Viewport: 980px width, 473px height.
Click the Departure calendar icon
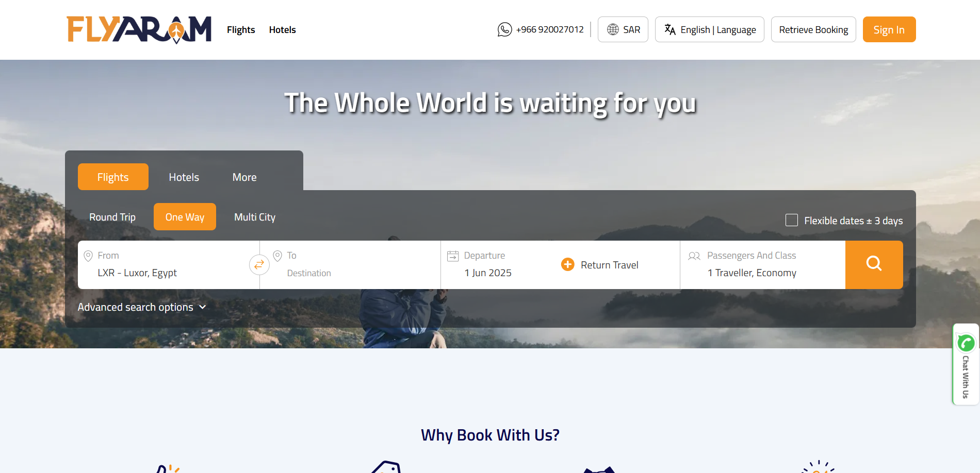tap(453, 256)
